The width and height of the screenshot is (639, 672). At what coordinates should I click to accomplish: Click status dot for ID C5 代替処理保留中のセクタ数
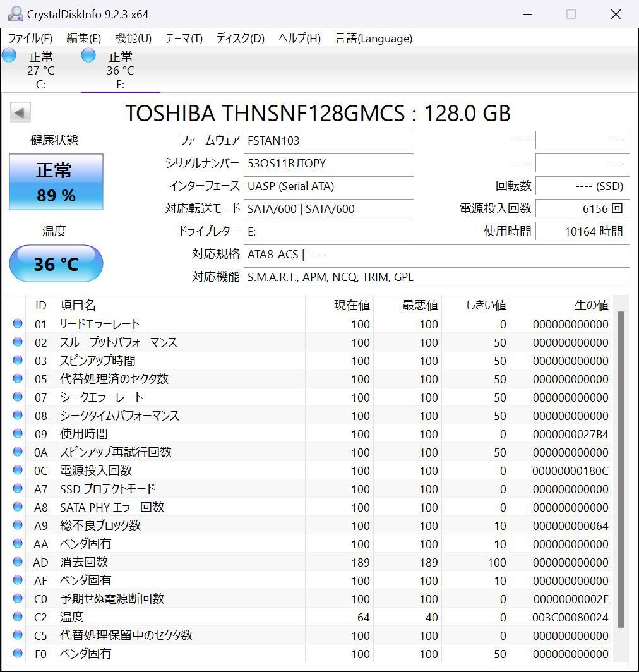[18, 635]
